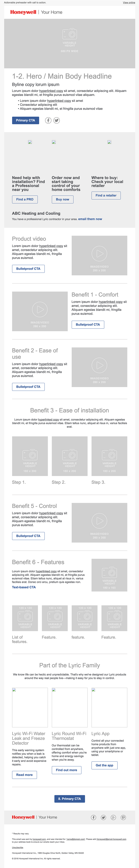Click the Buy now button
This screenshot has width=139, height=868.
(x=62, y=199)
